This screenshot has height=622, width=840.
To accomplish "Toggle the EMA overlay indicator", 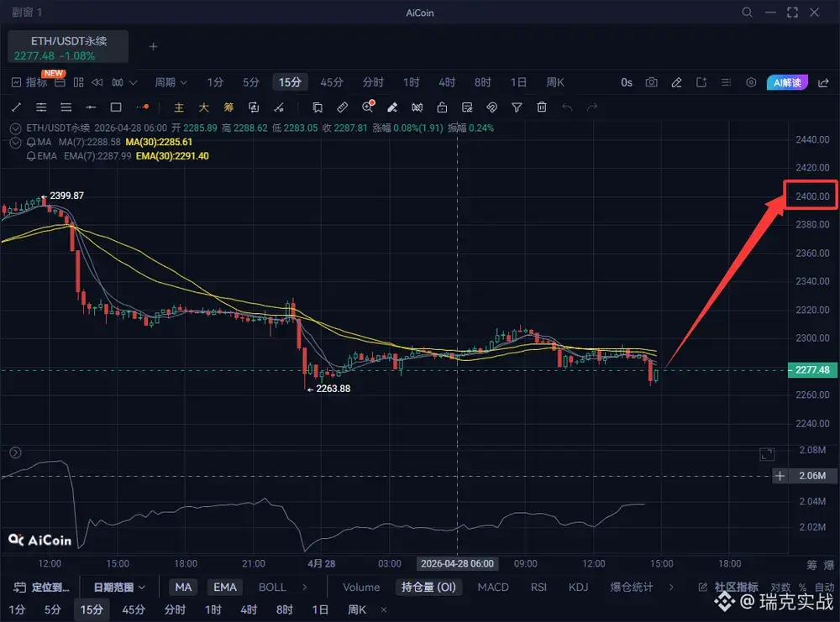I will 225,588.
